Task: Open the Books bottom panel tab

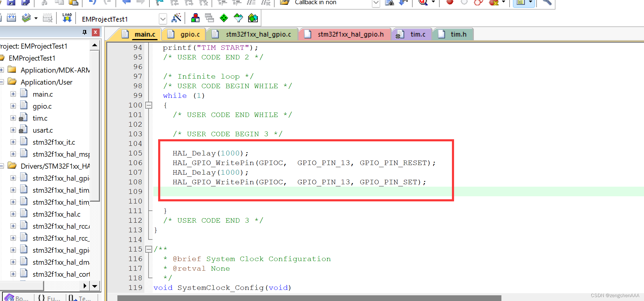Action: click(17, 298)
